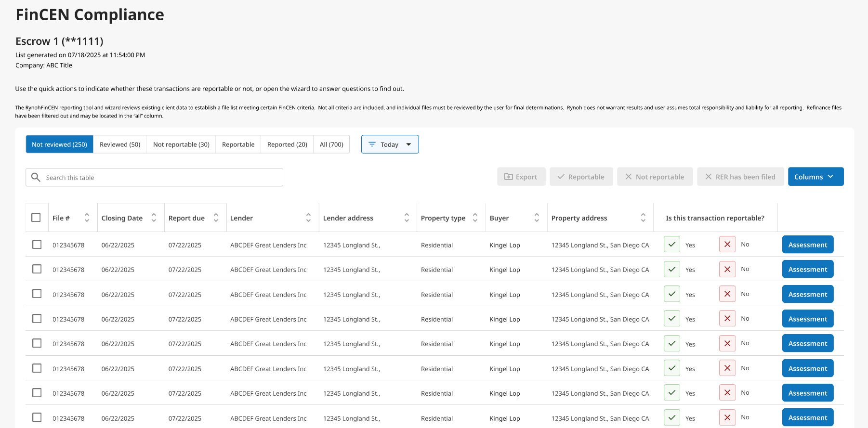The width and height of the screenshot is (868, 428).
Task: Click the Report due sort arrows
Action: coord(216,218)
